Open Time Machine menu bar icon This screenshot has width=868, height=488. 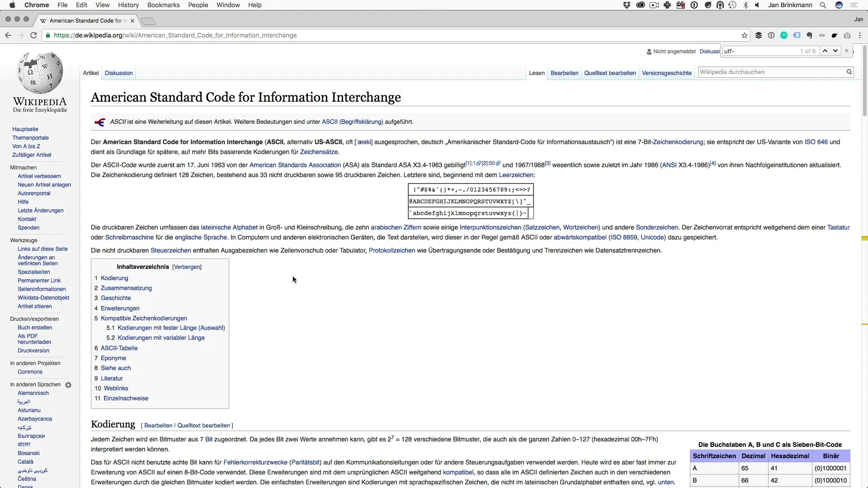[x=732, y=5]
